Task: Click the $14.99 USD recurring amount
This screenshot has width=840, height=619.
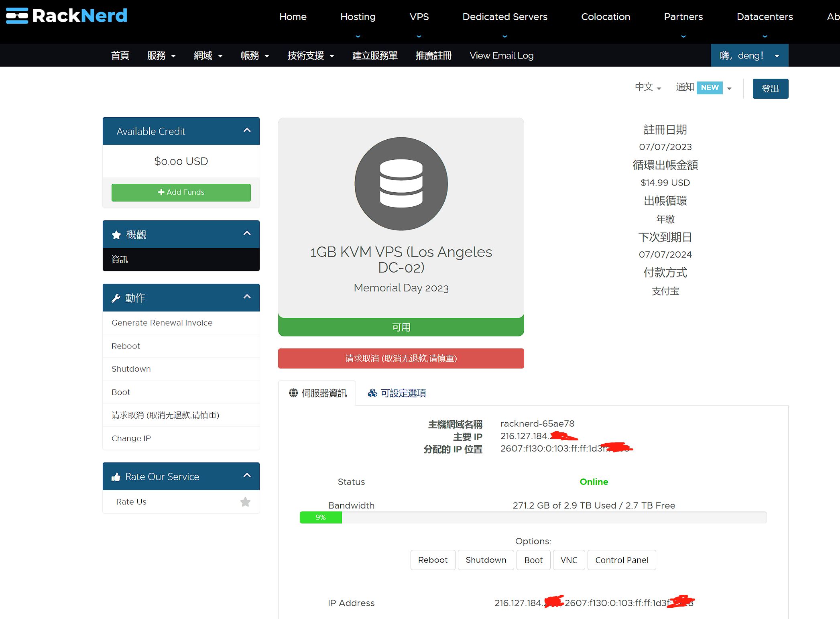Action: (665, 183)
